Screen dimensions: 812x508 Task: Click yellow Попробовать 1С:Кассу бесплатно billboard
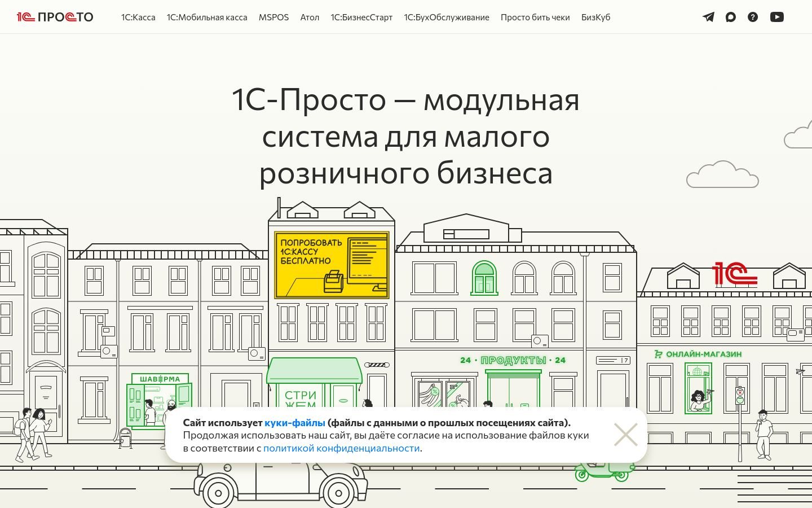pyautogui.click(x=332, y=265)
